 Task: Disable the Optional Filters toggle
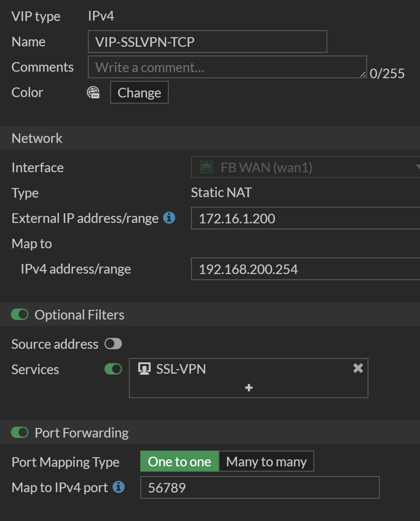click(x=20, y=315)
